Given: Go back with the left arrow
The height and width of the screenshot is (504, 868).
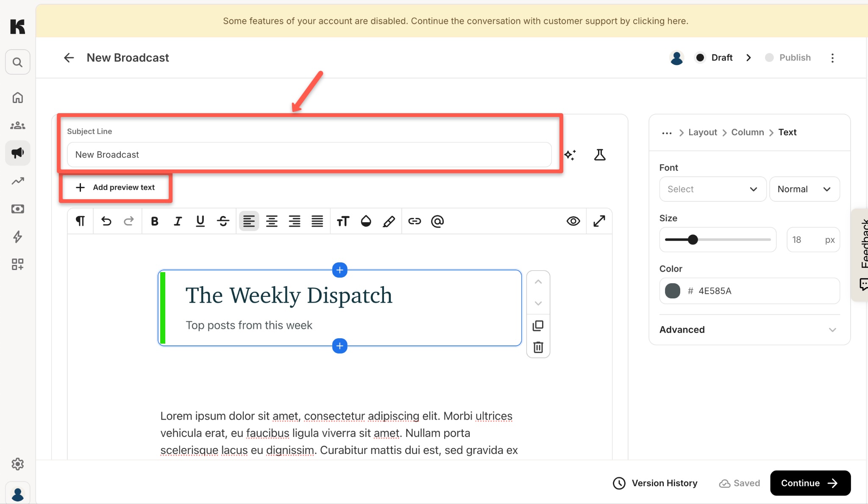Looking at the screenshot, I should click(69, 58).
